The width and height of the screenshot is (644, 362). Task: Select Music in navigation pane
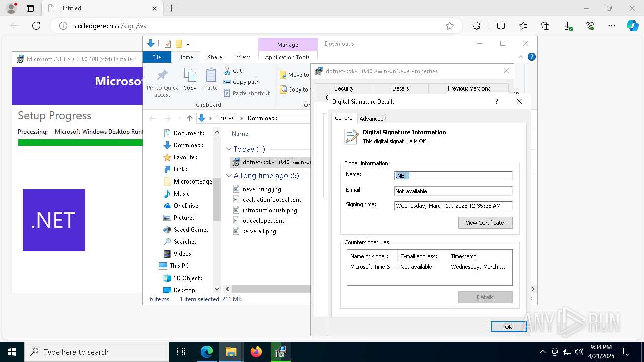click(181, 194)
